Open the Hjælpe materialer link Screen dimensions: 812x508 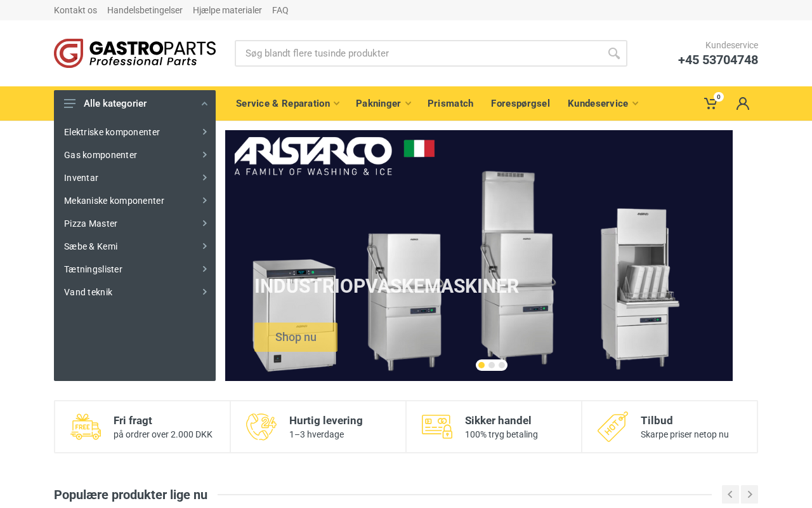[x=227, y=10]
